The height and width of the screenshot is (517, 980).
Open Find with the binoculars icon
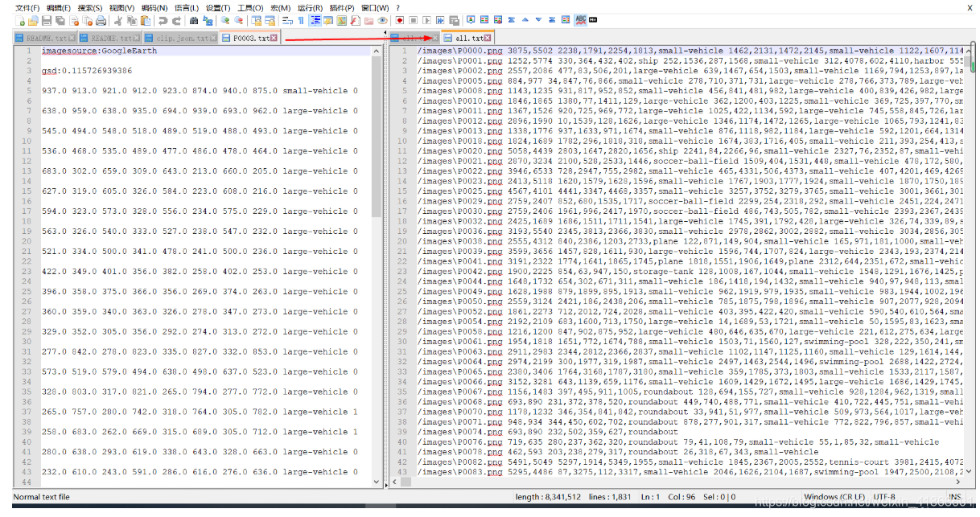pyautogui.click(x=194, y=20)
